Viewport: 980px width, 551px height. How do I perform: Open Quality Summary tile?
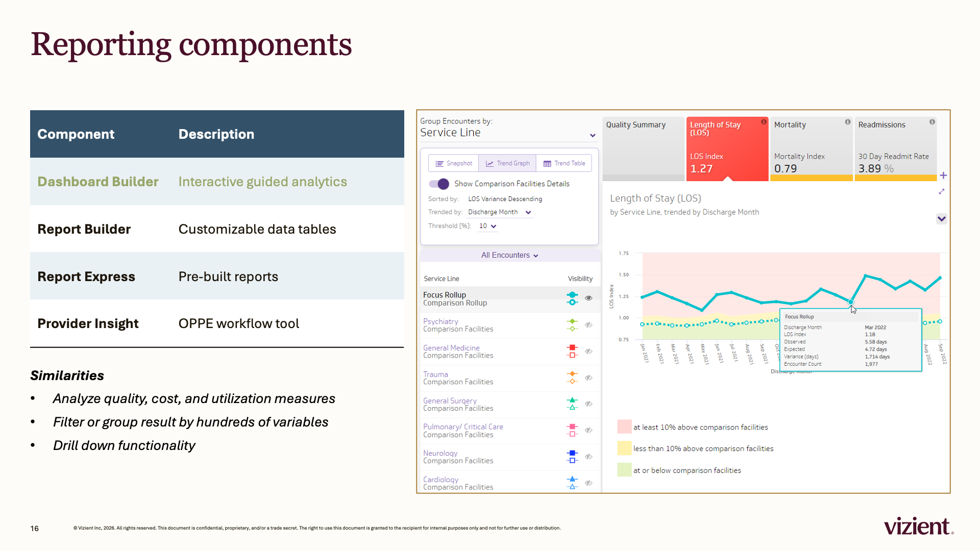coord(643,148)
